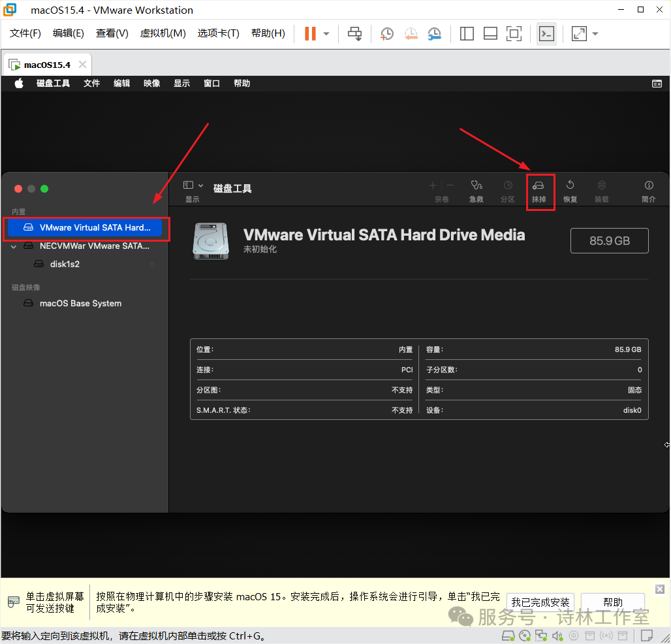Click the Info (简介) toolbar icon
Screen dimensions: 671x644
pos(649,185)
